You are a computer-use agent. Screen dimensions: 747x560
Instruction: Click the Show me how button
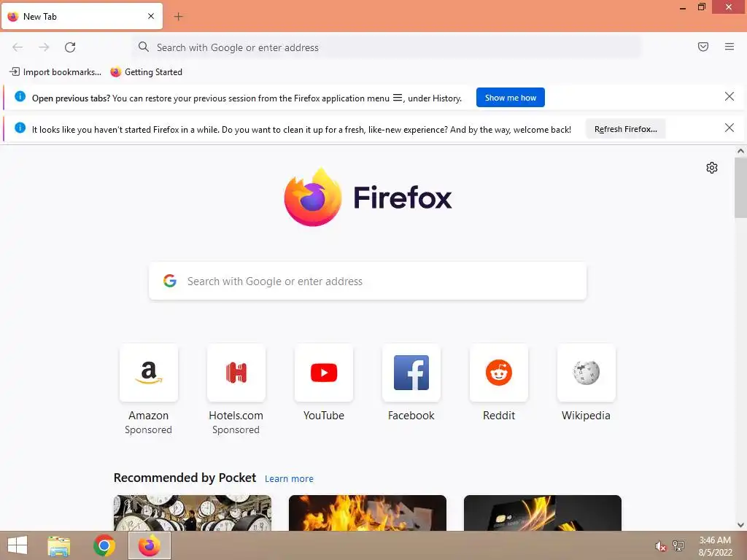510,98
